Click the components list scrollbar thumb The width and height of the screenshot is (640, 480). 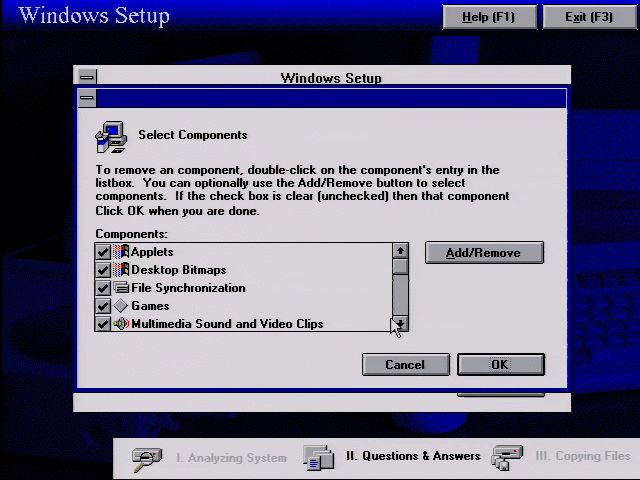pyautogui.click(x=400, y=267)
